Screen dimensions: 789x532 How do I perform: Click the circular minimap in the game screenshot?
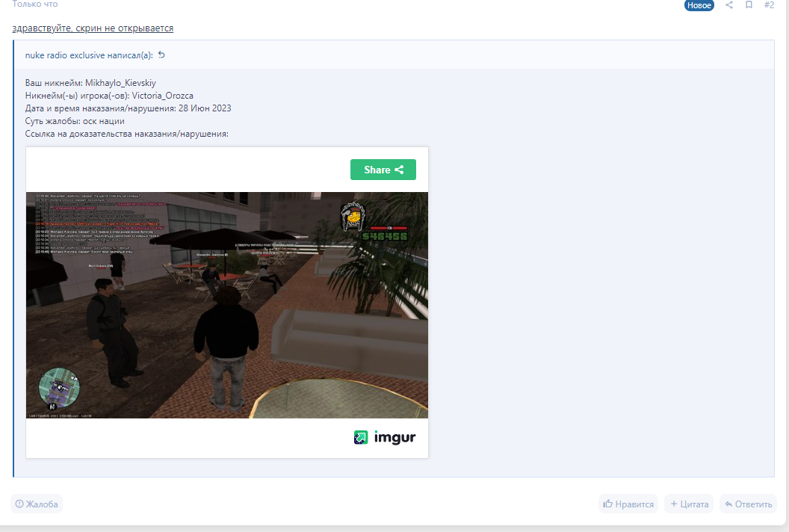point(59,388)
